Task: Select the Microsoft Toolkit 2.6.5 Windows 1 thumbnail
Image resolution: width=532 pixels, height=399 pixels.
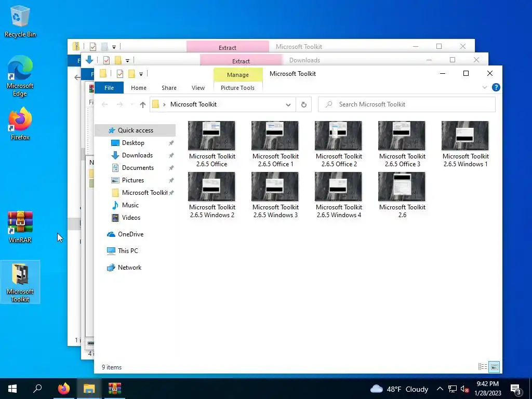Action: tap(465, 136)
